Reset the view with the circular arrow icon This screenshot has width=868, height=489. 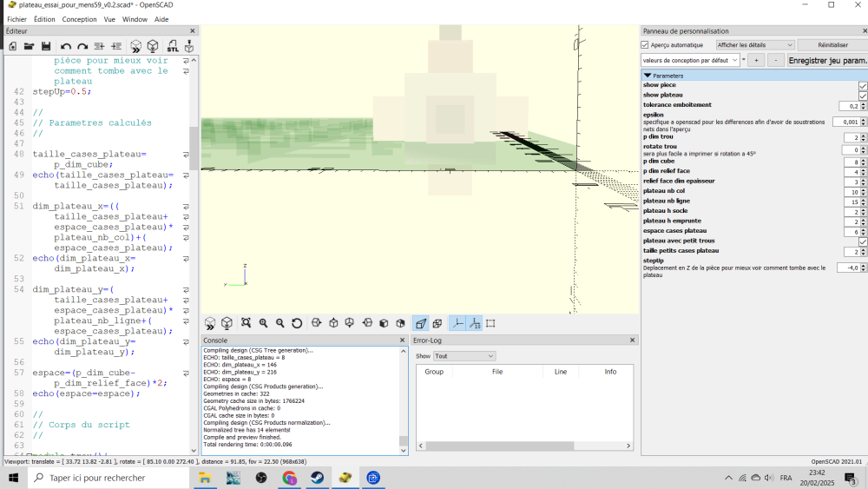point(297,323)
